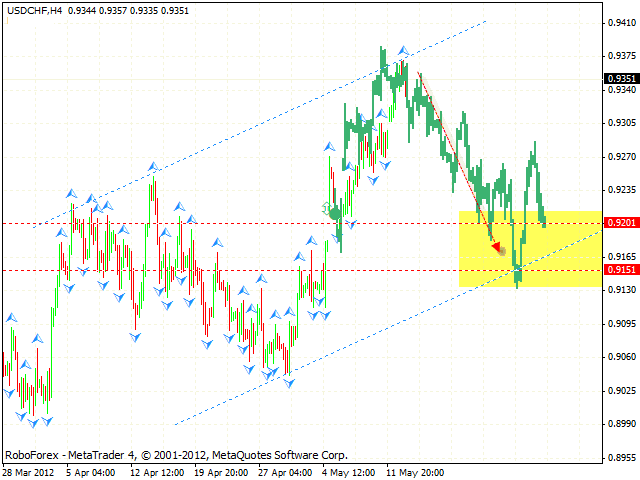Viewport: 640px width, 480px height.
Task: Select the green marker icon near 0.9201 line
Action: tap(329, 210)
